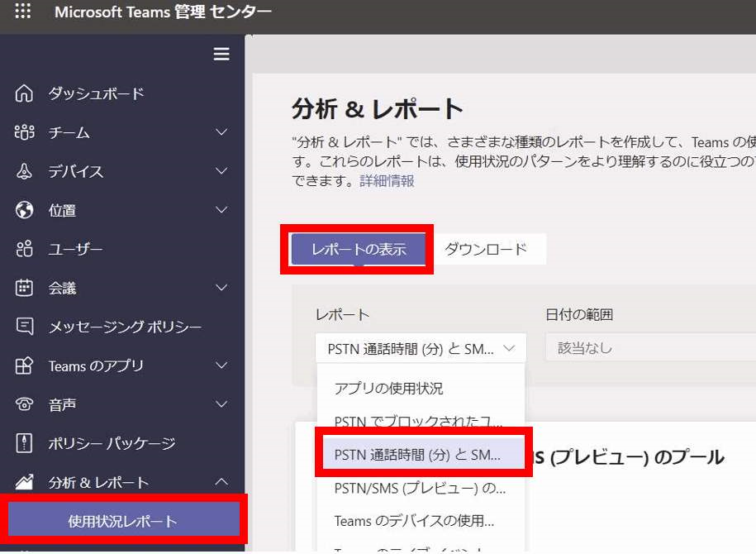
Task: Collapse the 分析 & レポート chevron
Action: (x=221, y=482)
